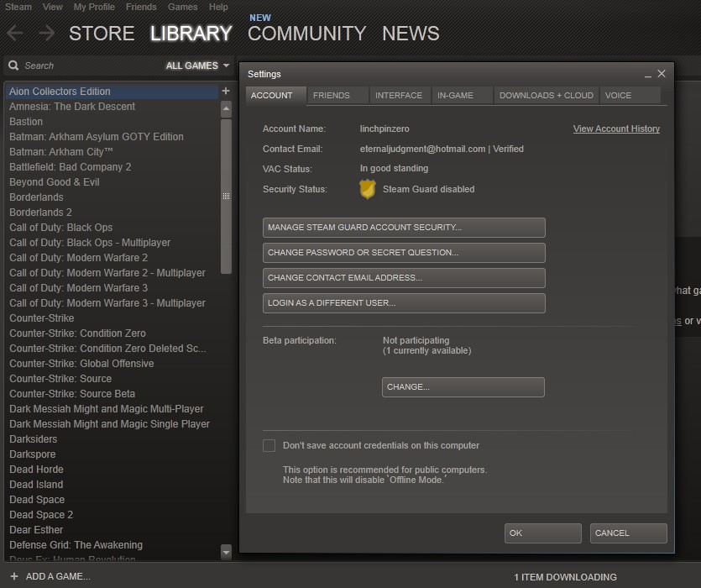The width and height of the screenshot is (701, 588).
Task: Open the My Profile menu
Action: (x=94, y=7)
